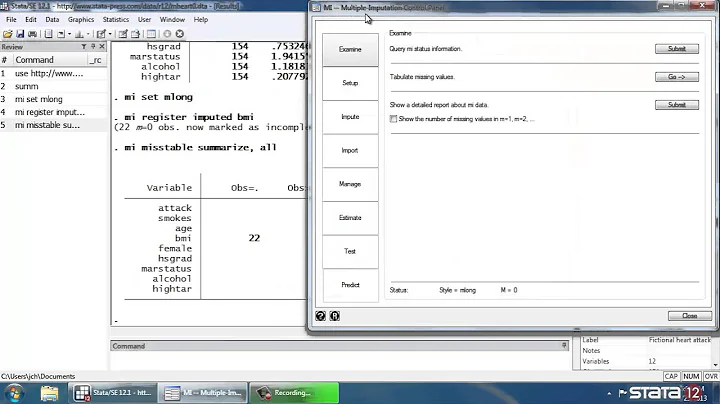Click the Review panel filter icon
The image size is (720, 404).
(84, 46)
